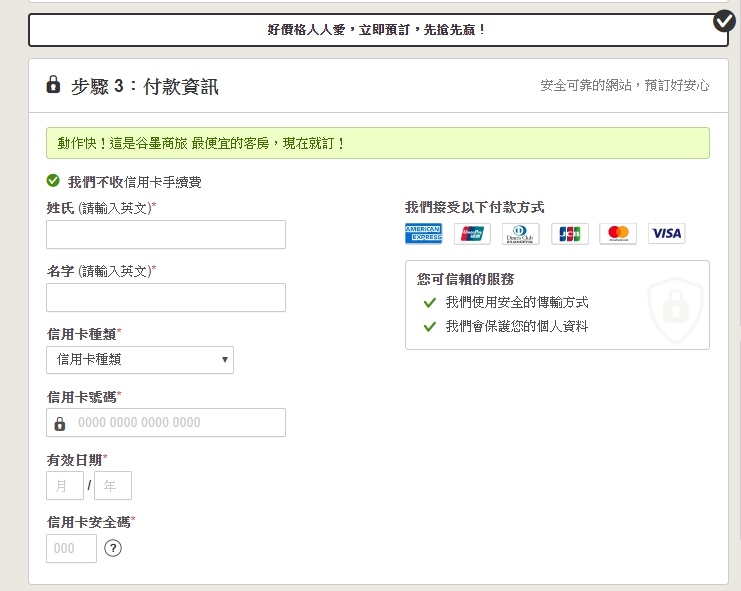Viewport: 741px width, 591px height.
Task: Click the padlock icon next to 步驟 3
Action: point(53,85)
